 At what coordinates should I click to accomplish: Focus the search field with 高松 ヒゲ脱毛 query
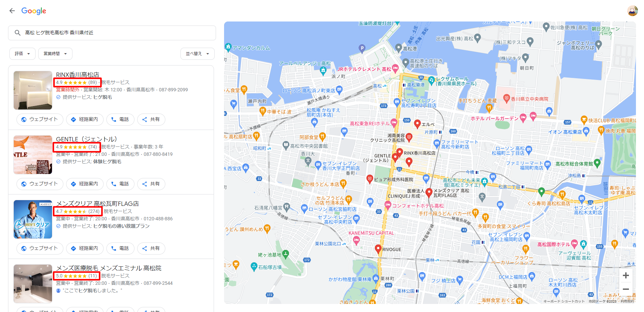[112, 33]
